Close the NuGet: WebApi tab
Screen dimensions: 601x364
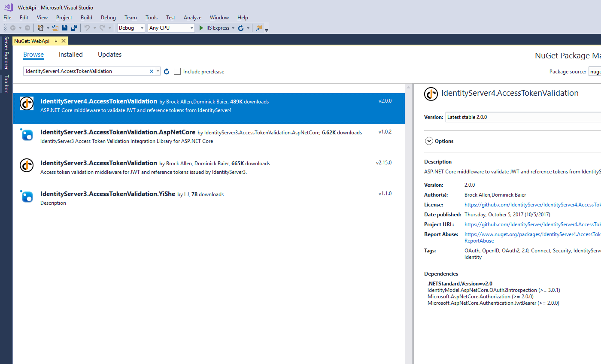pos(64,41)
